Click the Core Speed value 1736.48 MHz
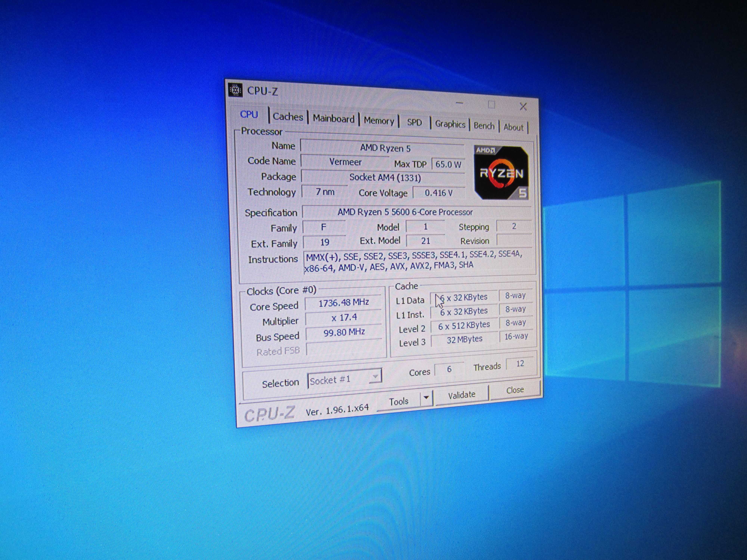Image resolution: width=747 pixels, height=560 pixels. tap(343, 303)
